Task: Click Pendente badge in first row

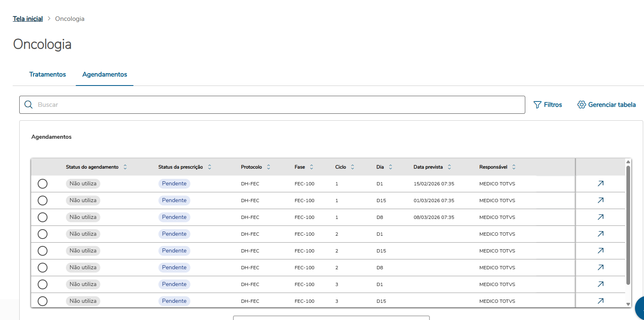Action: point(174,184)
